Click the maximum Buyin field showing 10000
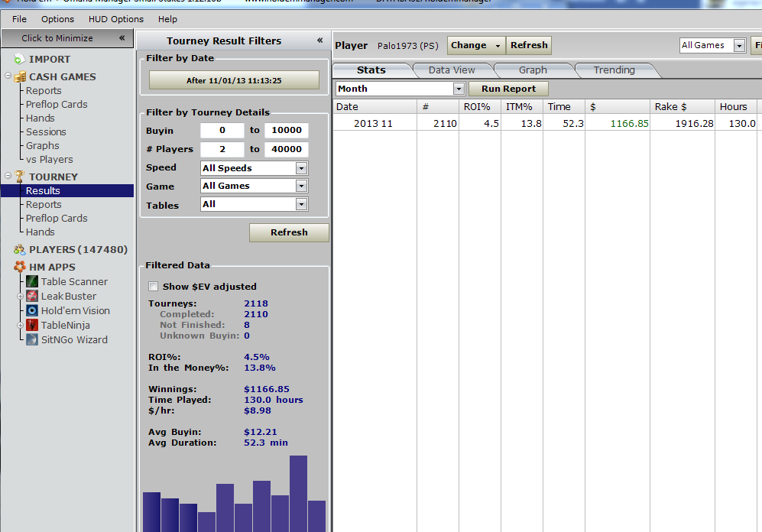Viewport: 762px width, 532px height. pos(287,130)
